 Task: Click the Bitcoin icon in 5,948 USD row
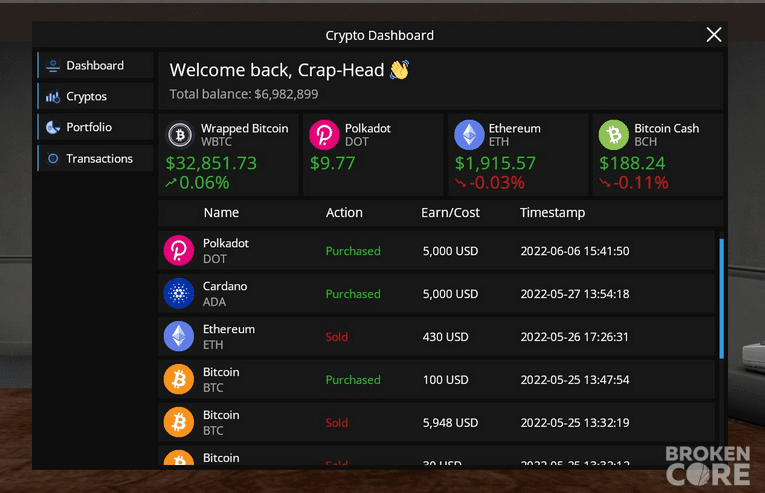(x=179, y=422)
